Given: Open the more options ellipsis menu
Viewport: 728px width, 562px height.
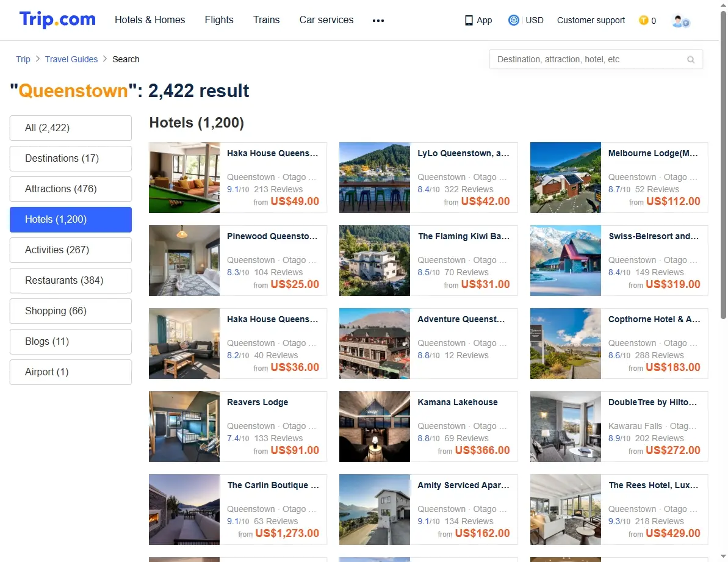Looking at the screenshot, I should pos(378,20).
